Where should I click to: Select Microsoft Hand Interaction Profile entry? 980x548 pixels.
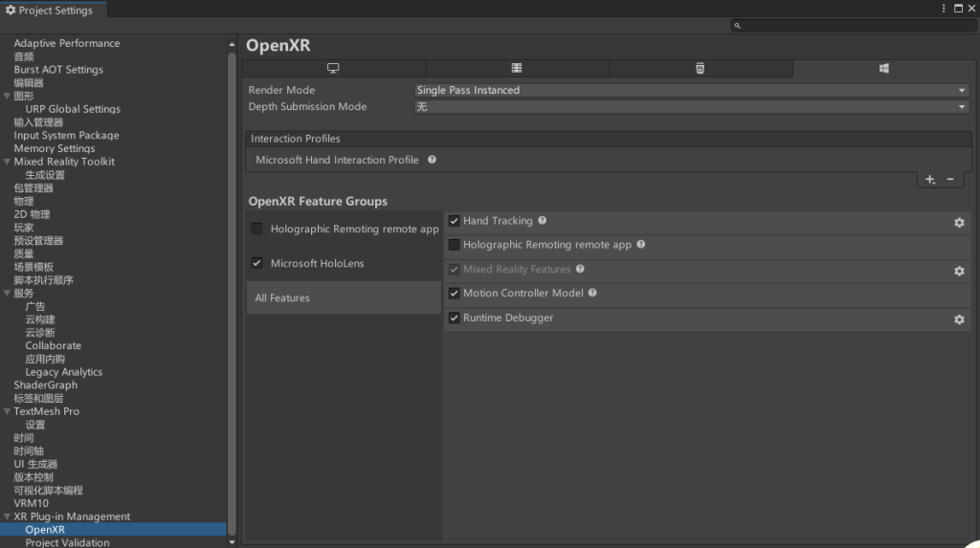pos(337,160)
